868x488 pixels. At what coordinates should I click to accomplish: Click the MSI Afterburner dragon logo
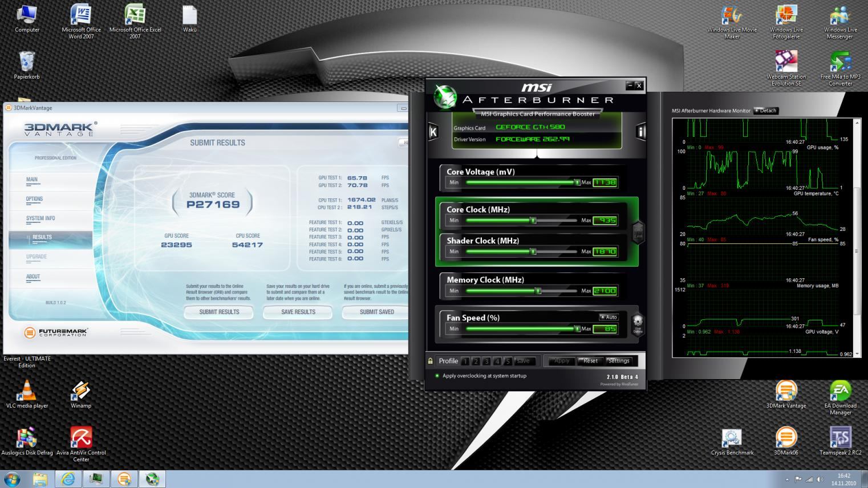click(x=446, y=96)
